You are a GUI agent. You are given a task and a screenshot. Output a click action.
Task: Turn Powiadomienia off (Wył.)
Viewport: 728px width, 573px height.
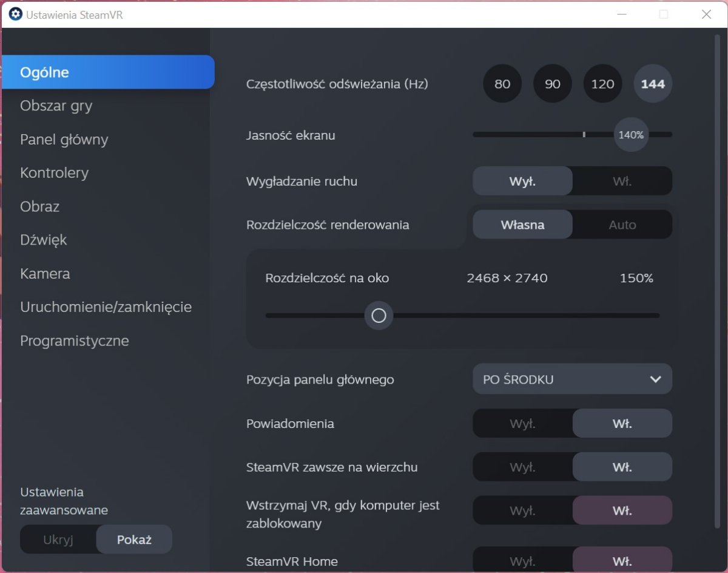click(522, 424)
